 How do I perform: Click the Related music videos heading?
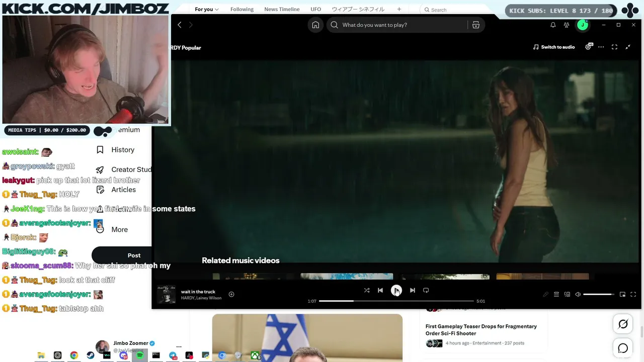[240, 260]
